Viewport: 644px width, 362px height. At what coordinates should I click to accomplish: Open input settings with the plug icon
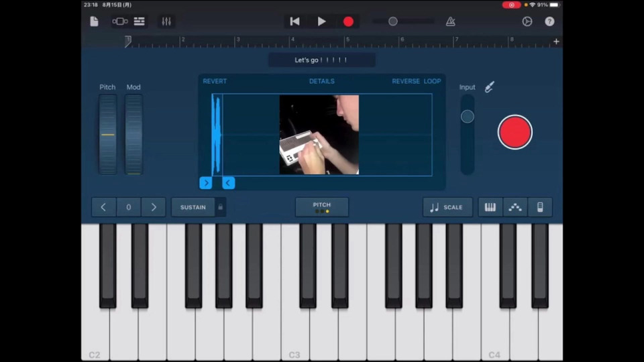point(489,86)
